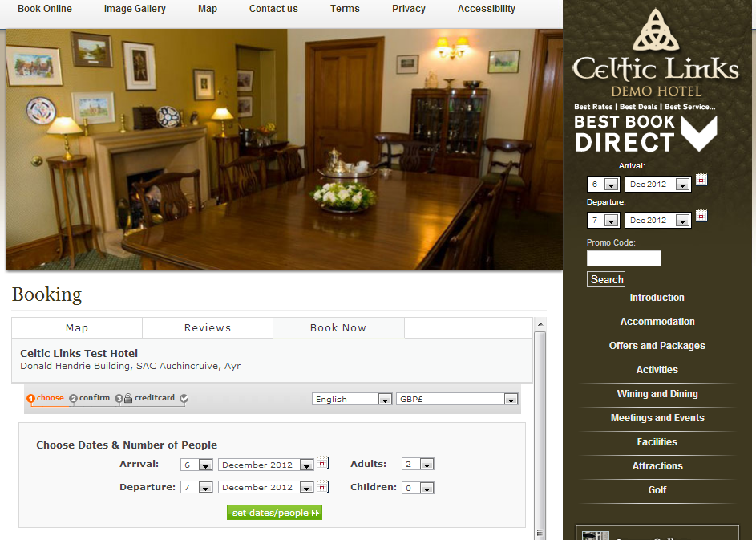Viewport: 756px width, 540px height.
Task: Open booking Departure December 2012 dropdown
Action: (x=265, y=487)
